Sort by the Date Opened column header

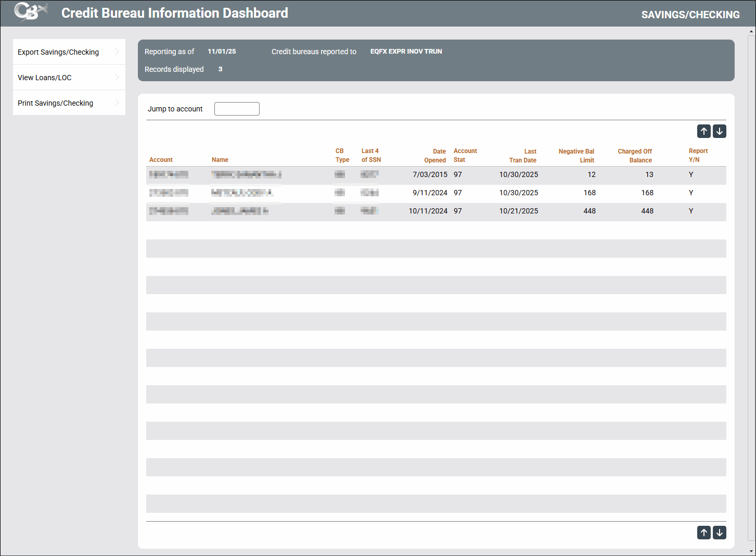[435, 156]
